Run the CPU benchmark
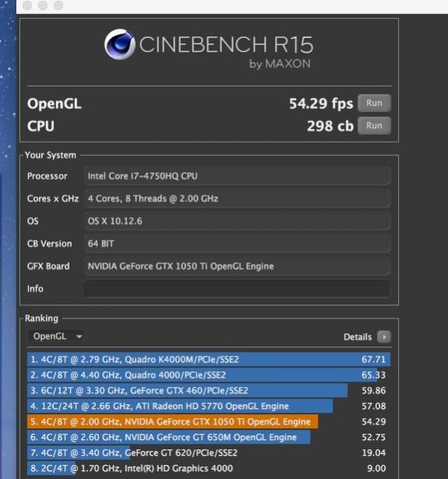The height and width of the screenshot is (479, 448). tap(374, 125)
